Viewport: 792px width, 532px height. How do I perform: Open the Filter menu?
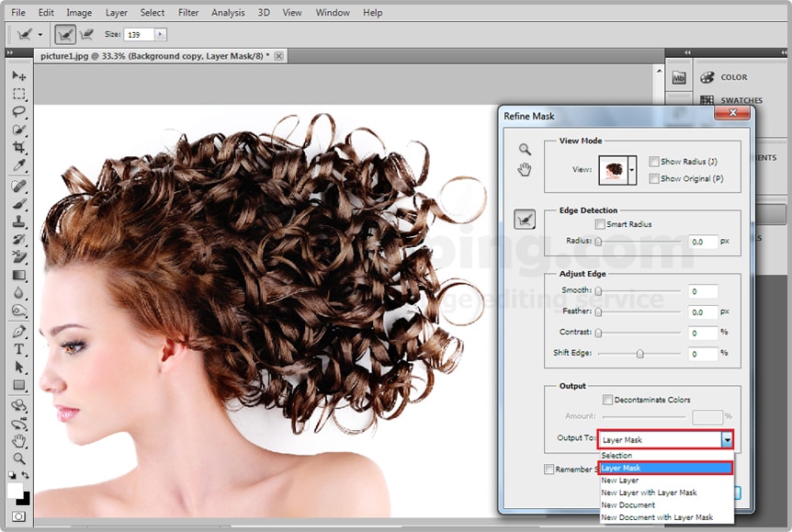tap(188, 13)
